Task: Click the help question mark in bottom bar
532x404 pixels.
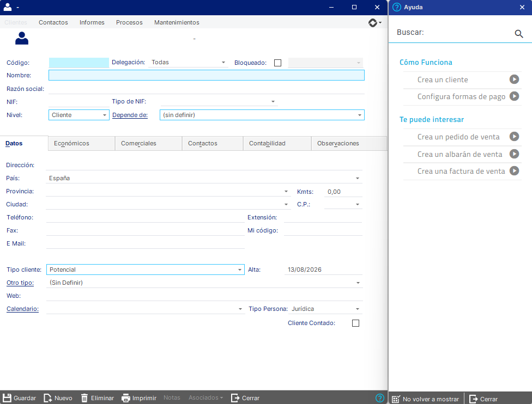Action: [380, 398]
